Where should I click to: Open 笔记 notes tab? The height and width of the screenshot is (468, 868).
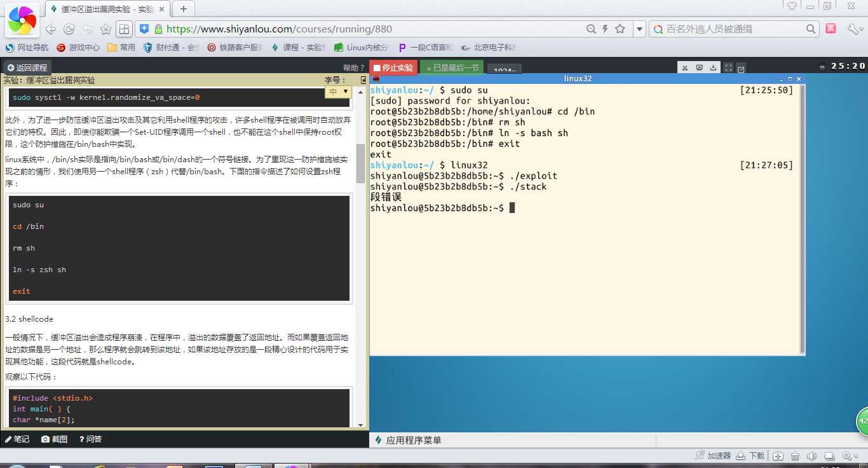click(17, 439)
